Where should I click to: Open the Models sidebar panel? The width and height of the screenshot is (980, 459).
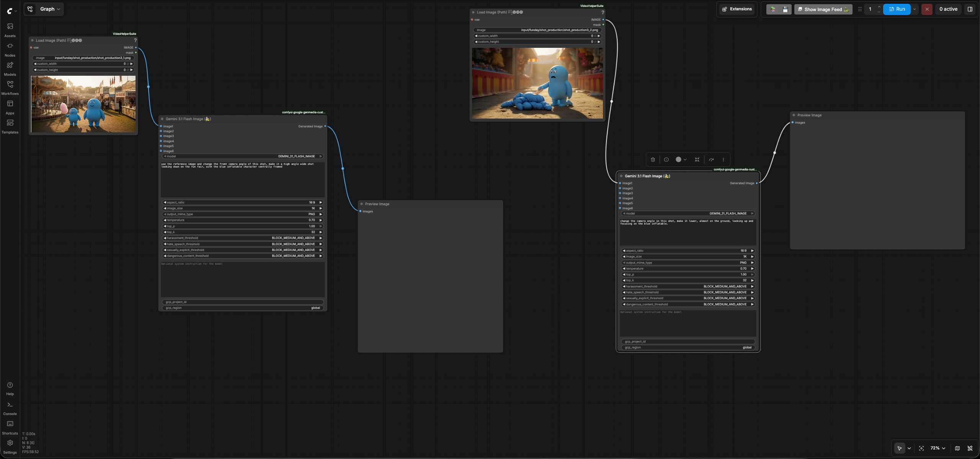(x=10, y=68)
